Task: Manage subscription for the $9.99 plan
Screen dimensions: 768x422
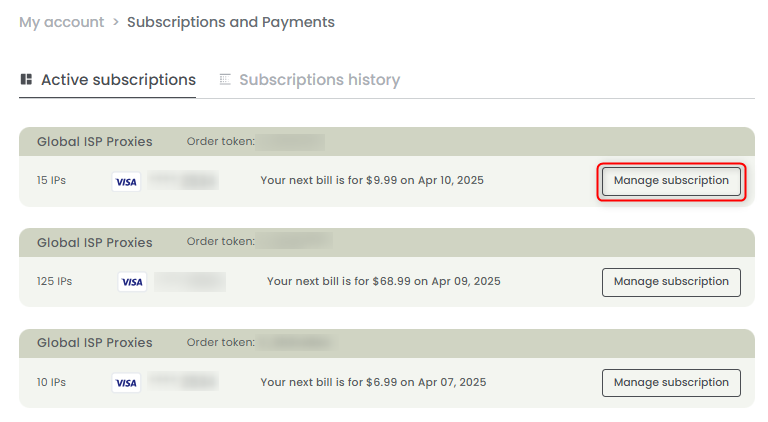Action: tap(671, 181)
